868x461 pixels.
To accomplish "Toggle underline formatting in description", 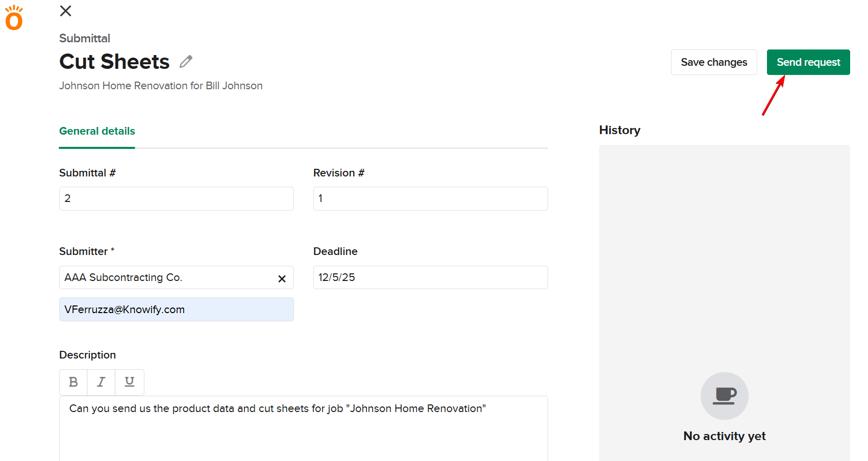I will tap(130, 382).
